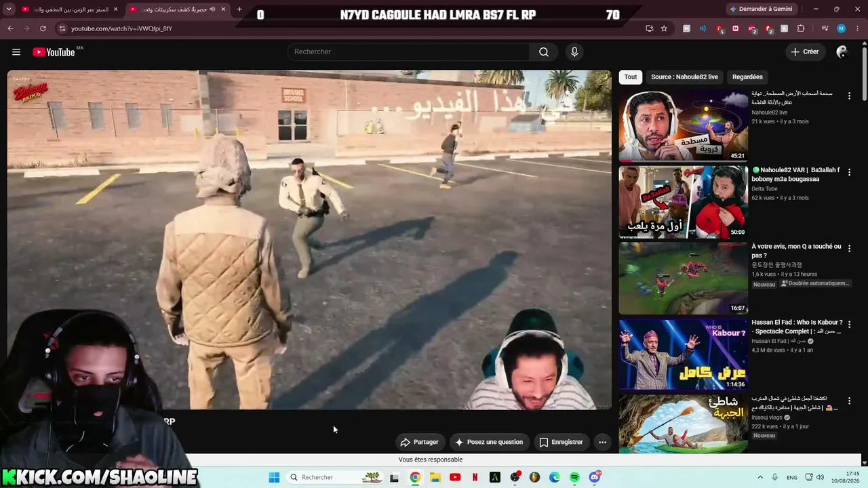Viewport: 868px width, 488px height.
Task: Install the app via address bar icon
Action: pos(649,28)
